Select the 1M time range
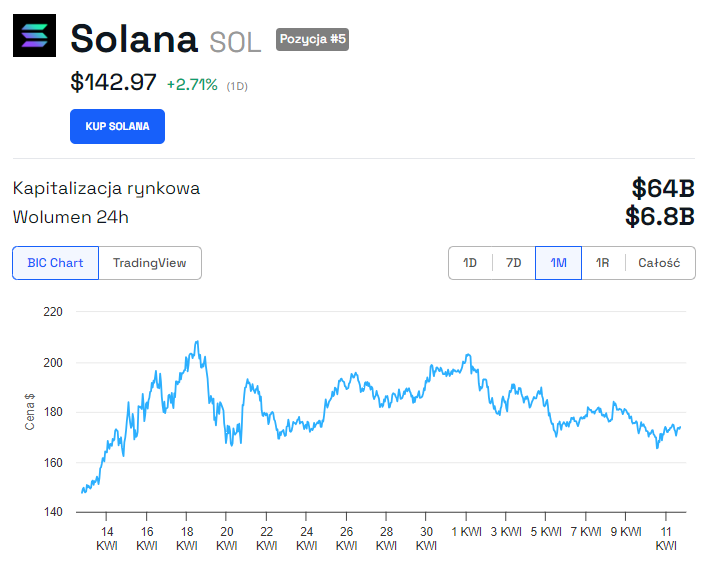This screenshot has height=575, width=716. (x=558, y=263)
